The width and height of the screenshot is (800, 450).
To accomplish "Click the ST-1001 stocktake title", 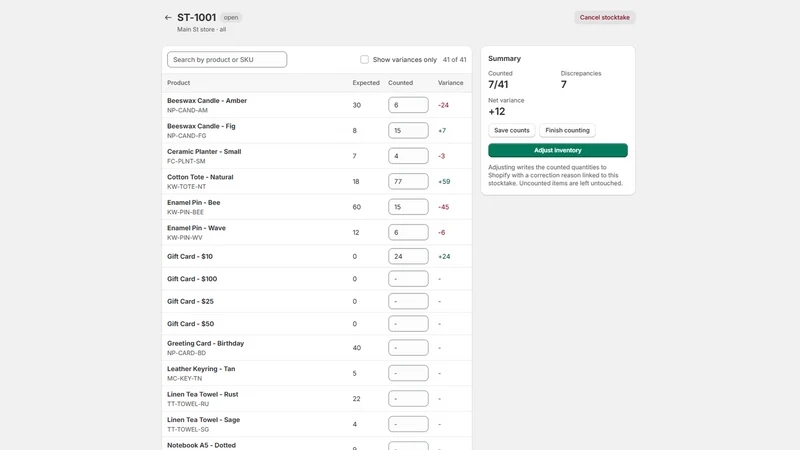I will tap(196, 17).
